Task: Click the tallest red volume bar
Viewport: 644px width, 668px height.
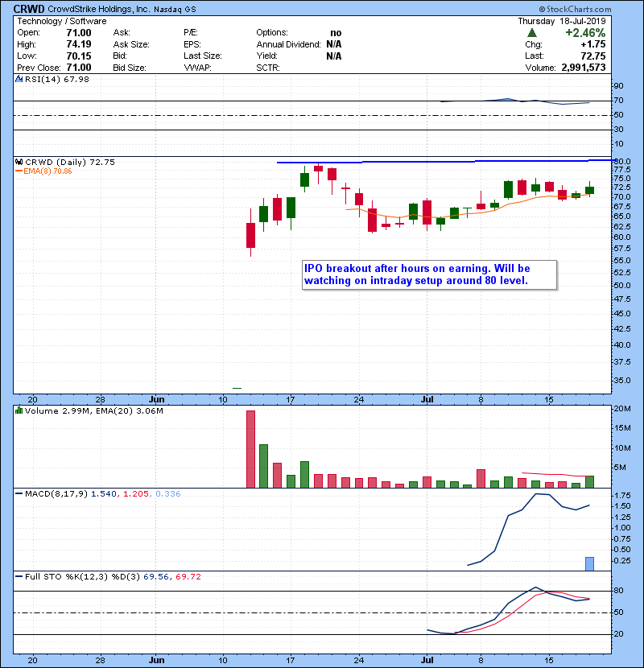Action: tap(250, 449)
